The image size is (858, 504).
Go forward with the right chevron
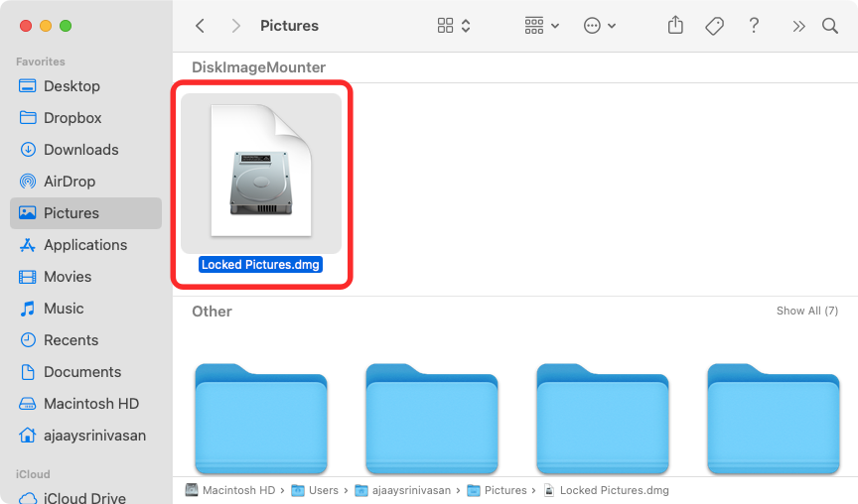point(235,26)
